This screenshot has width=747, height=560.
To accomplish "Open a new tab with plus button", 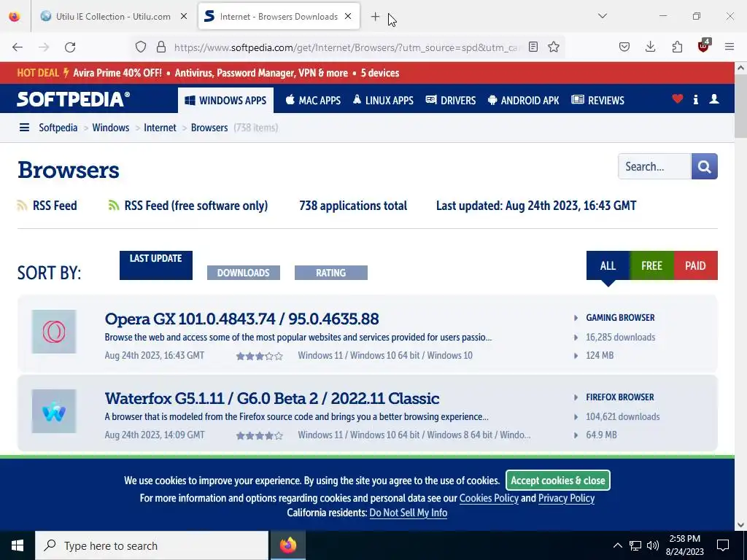I will (x=375, y=17).
